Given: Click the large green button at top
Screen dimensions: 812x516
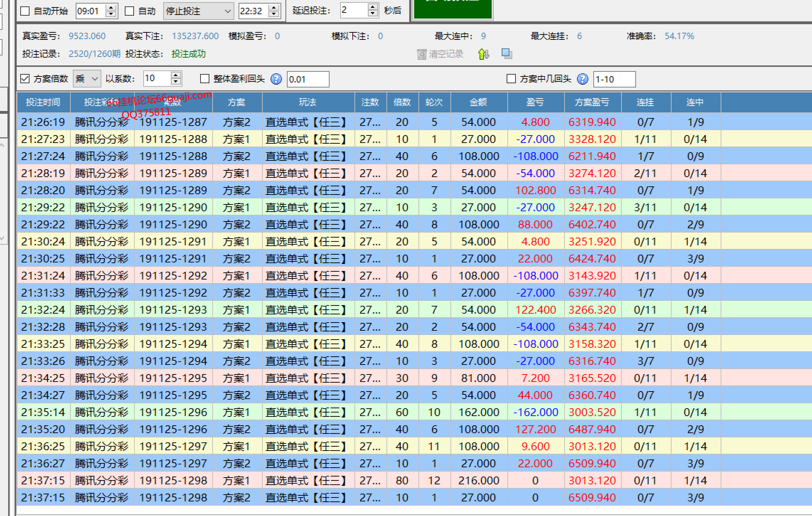Looking at the screenshot, I should 453,9.
